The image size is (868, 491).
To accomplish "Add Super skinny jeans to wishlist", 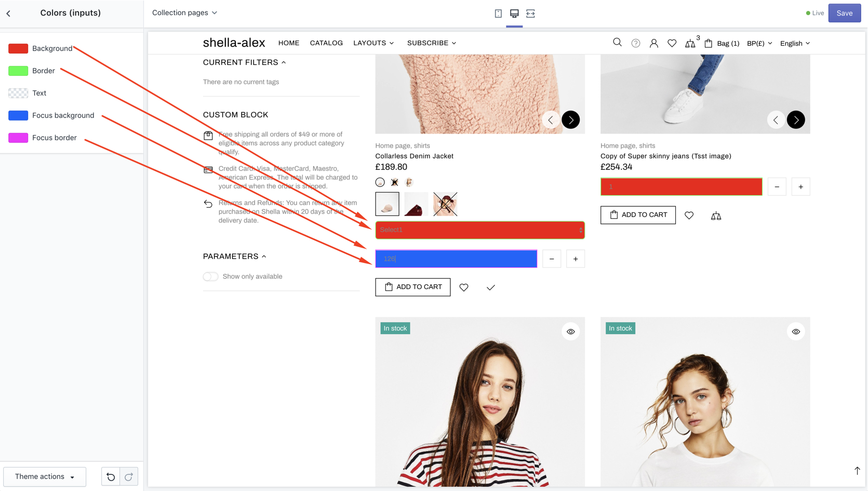I will [689, 215].
